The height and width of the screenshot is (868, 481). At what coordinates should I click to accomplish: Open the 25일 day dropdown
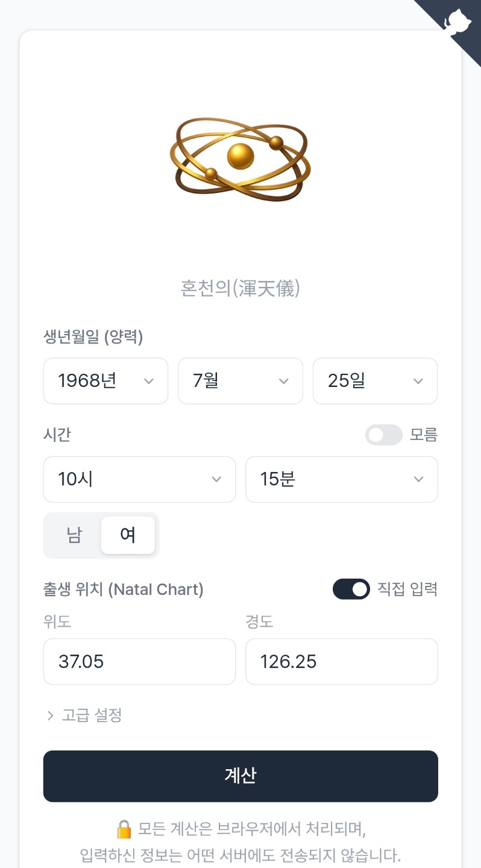(x=375, y=381)
